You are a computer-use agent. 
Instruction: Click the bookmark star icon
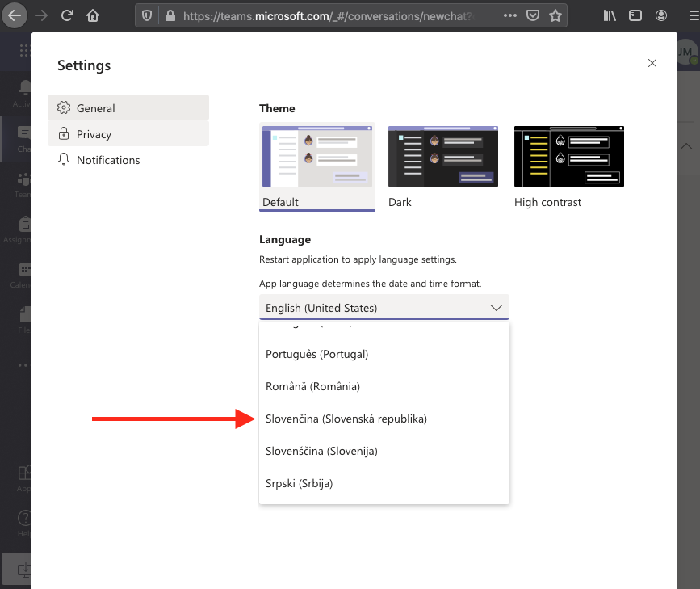tap(555, 15)
